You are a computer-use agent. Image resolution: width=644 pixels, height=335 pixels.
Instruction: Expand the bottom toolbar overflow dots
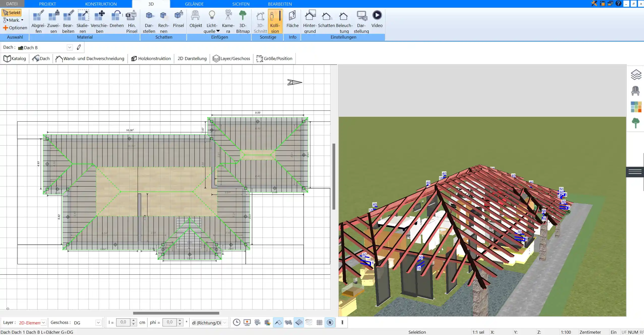click(342, 322)
